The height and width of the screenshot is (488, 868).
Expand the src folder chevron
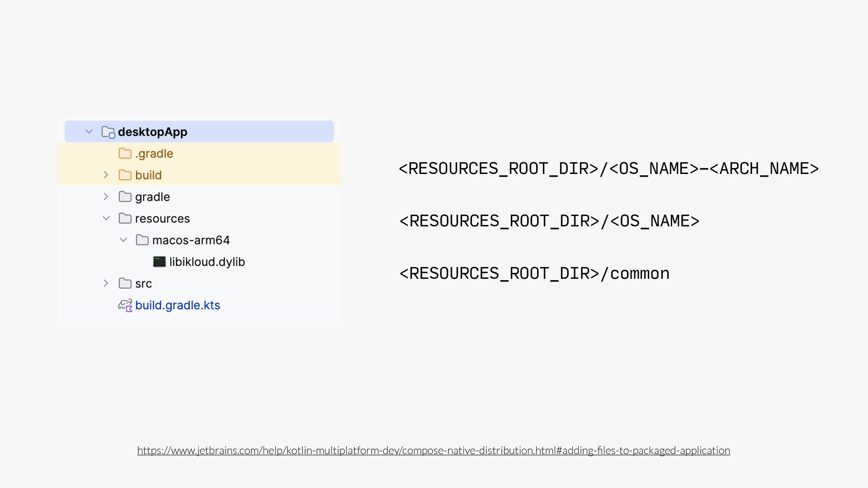106,284
